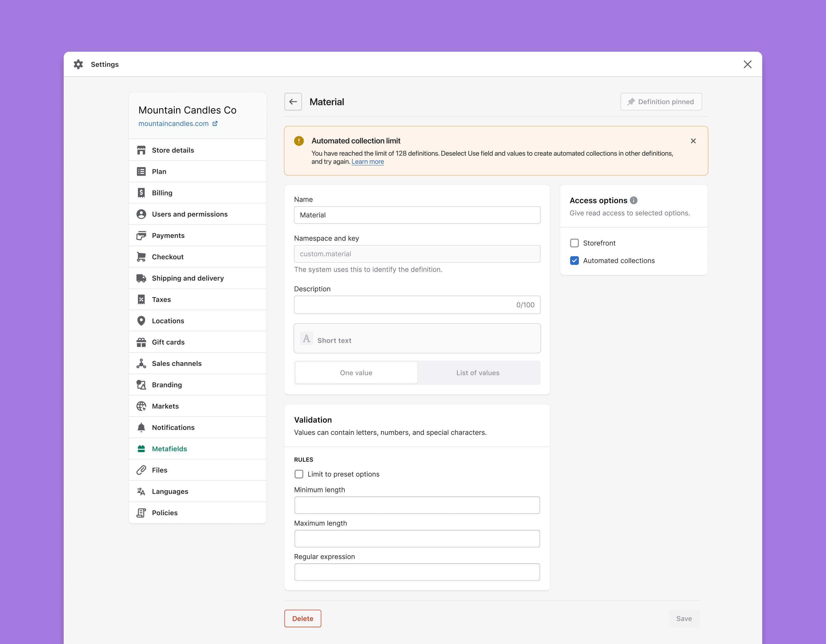Click the Metafields green icon

click(x=141, y=449)
